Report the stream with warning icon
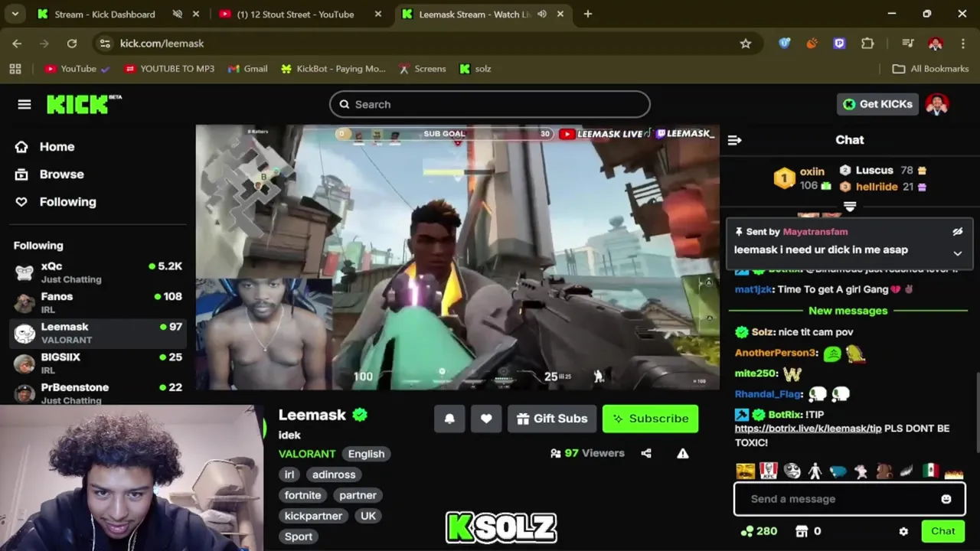The image size is (980, 551). coord(683,453)
